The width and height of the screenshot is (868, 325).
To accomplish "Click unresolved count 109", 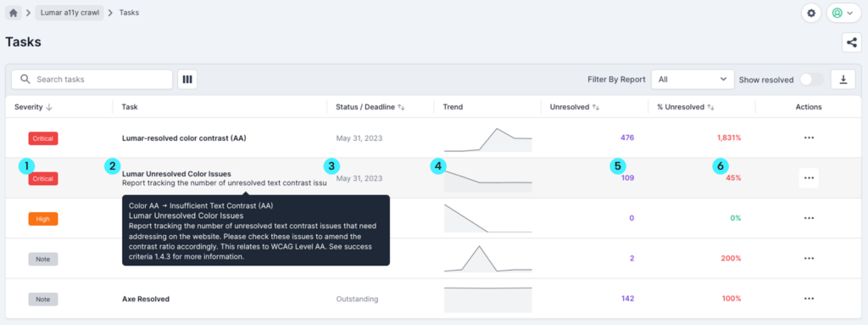I will pyautogui.click(x=627, y=178).
